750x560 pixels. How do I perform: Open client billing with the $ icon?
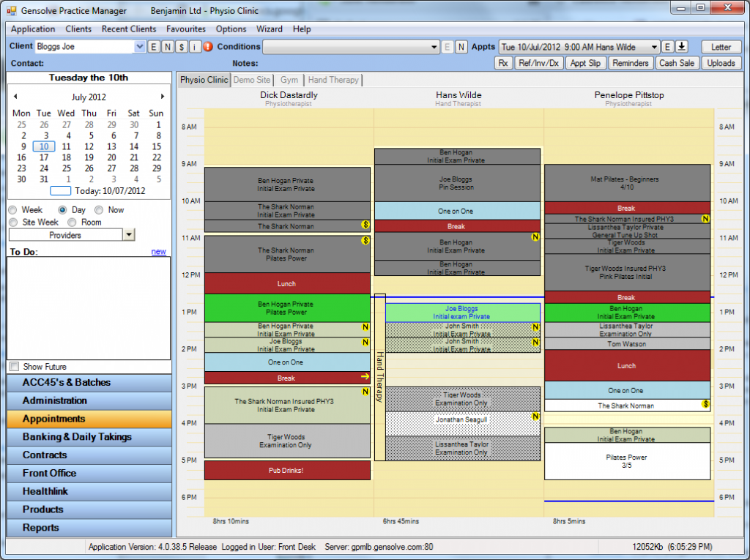(x=181, y=46)
